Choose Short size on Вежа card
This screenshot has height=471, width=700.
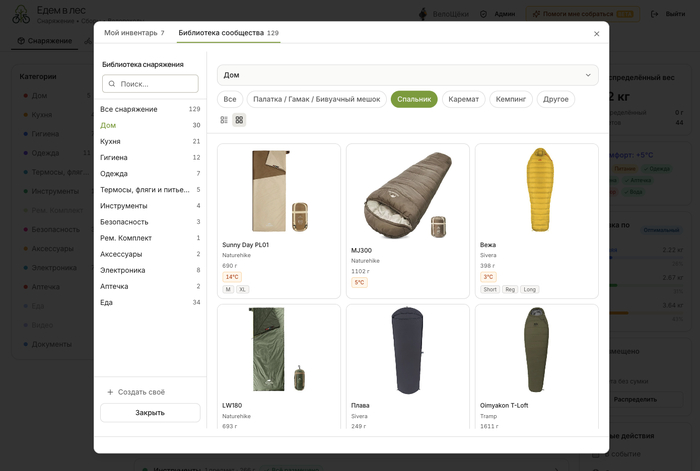(x=490, y=289)
